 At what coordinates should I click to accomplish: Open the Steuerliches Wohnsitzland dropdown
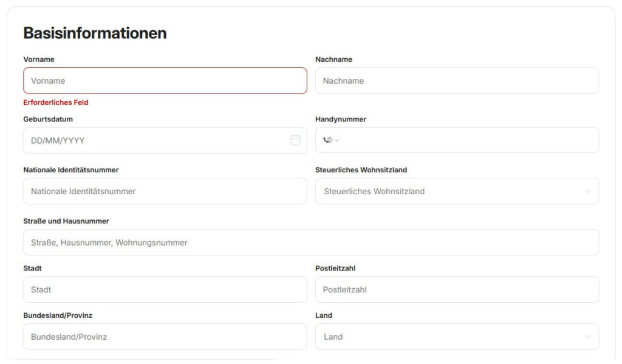click(x=449, y=191)
